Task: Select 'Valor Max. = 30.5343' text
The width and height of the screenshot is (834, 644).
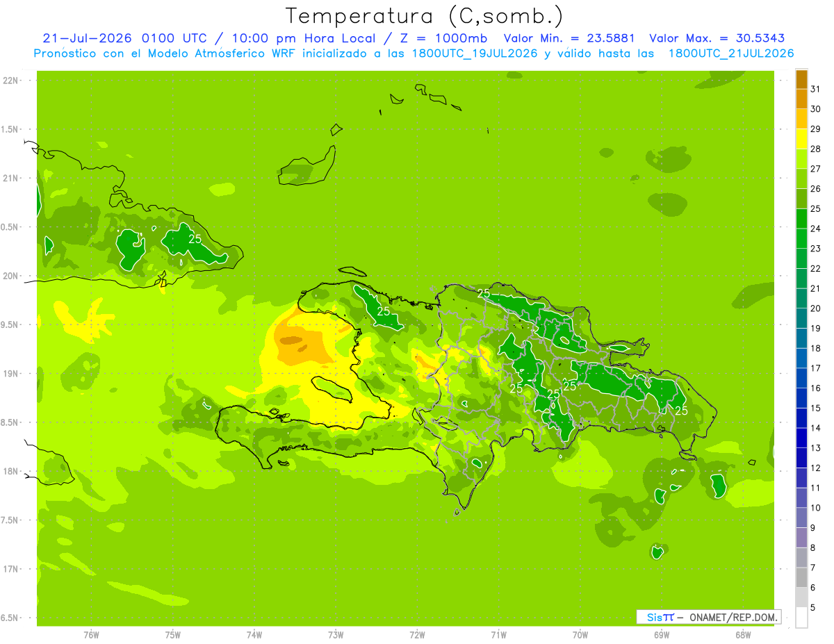Action: [x=717, y=38]
